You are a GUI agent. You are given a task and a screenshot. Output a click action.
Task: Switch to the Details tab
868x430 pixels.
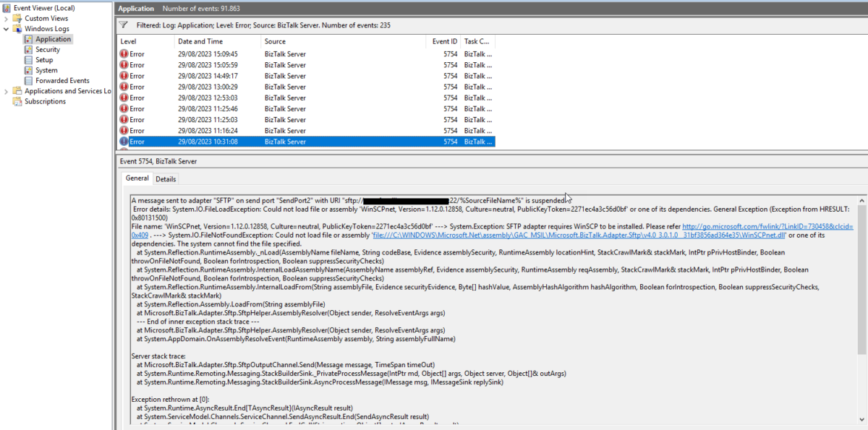166,179
